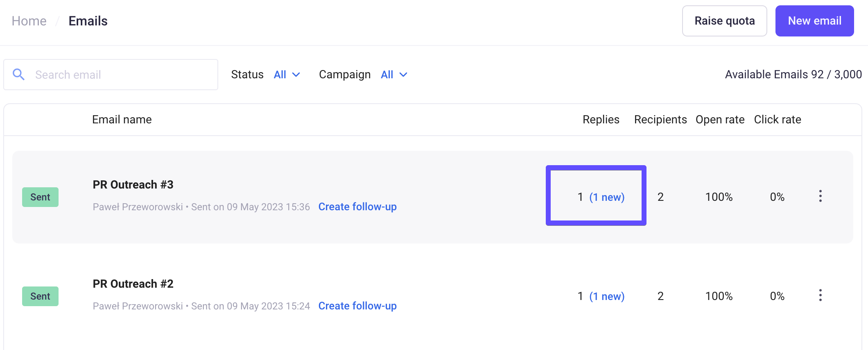868x350 pixels.
Task: Click the 0% click rate for PR Outreach #3
Action: (777, 197)
